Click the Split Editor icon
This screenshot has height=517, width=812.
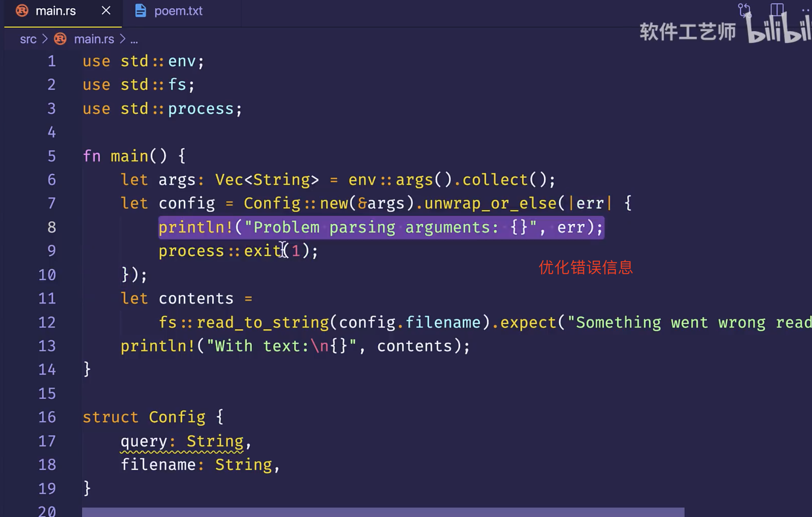coord(777,10)
